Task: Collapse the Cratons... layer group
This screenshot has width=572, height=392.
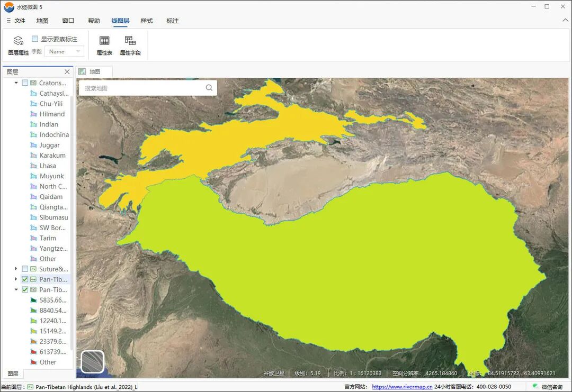Action: pyautogui.click(x=16, y=83)
